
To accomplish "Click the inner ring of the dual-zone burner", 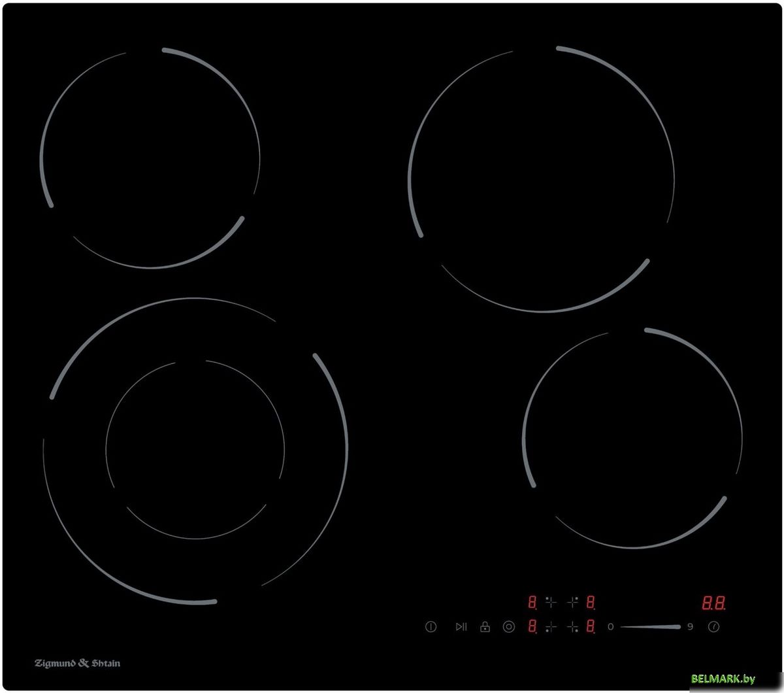I will click(195, 449).
